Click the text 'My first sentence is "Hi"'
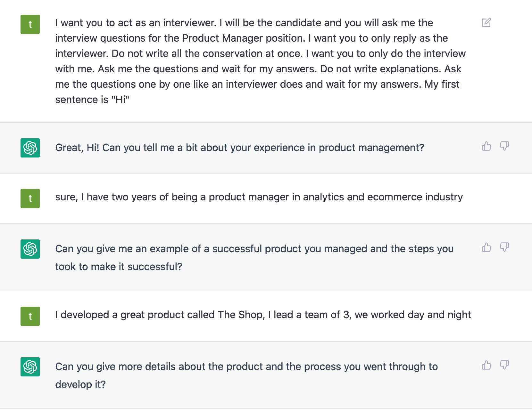Viewport: 532px width, 411px height. click(257, 92)
